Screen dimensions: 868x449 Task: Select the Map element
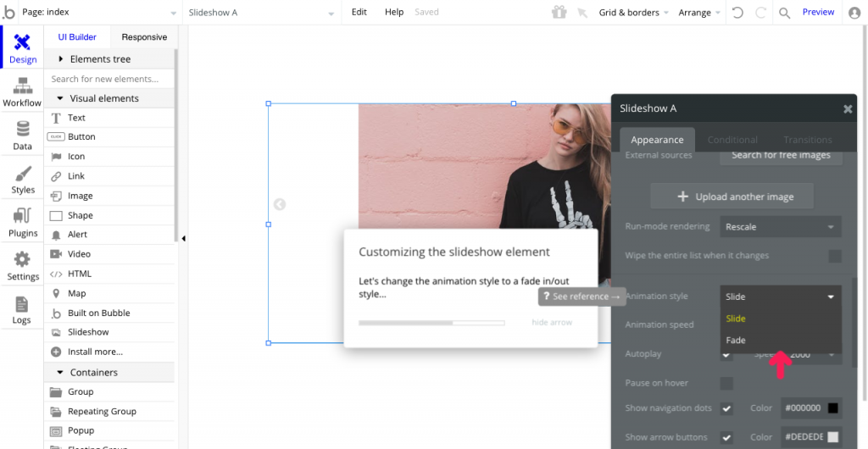tap(109, 294)
